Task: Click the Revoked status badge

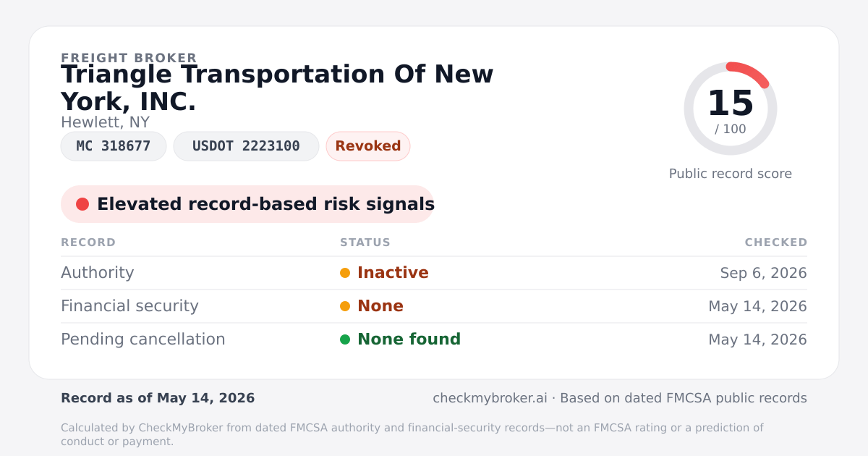Action: 368,146
